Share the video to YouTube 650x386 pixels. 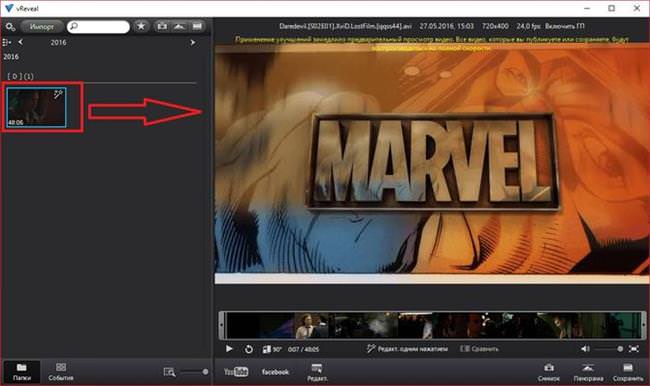(235, 371)
